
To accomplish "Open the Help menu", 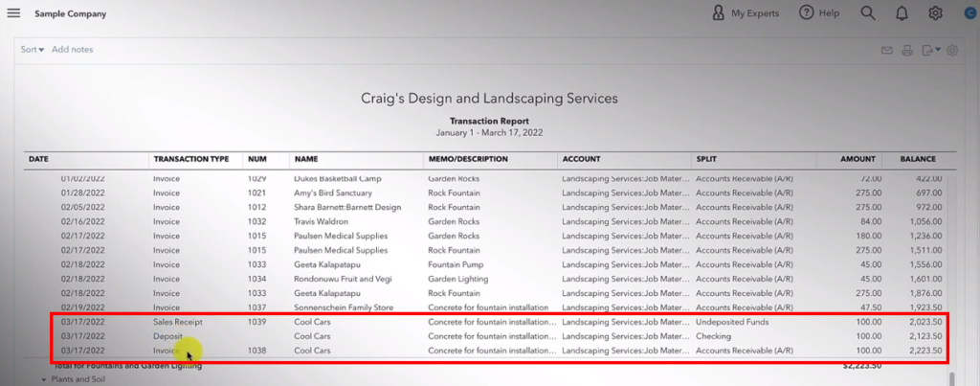I will coord(819,13).
